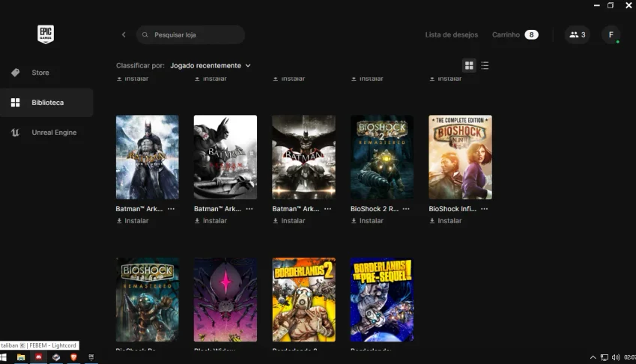Open the Borderlands 2 cover thumbnail
Viewport: 636px width, 364px height.
(x=303, y=300)
